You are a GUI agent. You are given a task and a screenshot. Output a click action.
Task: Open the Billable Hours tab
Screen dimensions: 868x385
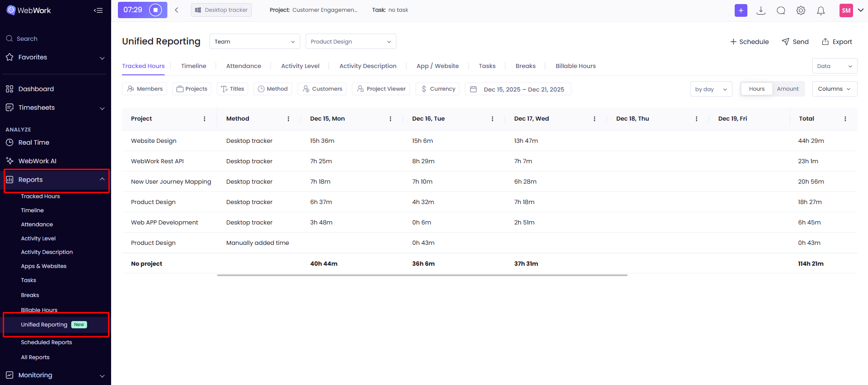click(x=575, y=66)
